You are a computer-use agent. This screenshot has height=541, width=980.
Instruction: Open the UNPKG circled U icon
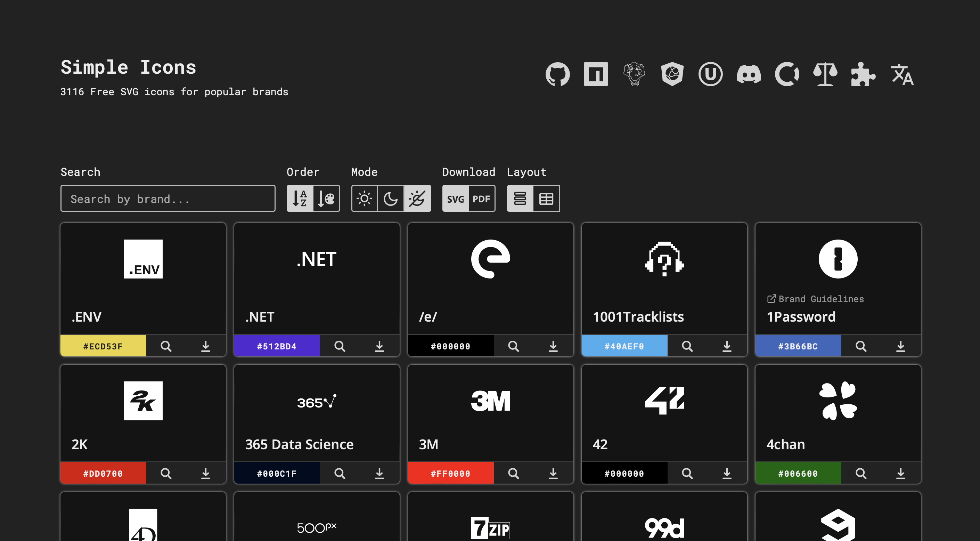point(710,74)
